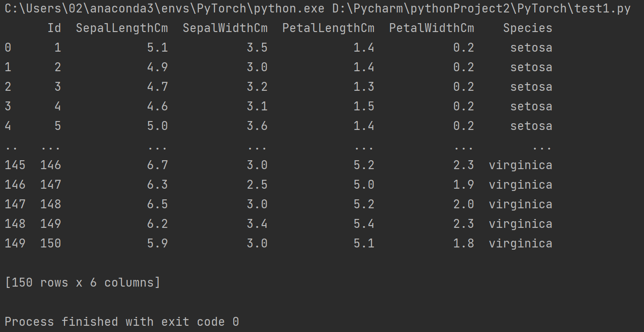Click sepal length 4.9 in row 1
This screenshot has width=644, height=332.
[158, 67]
